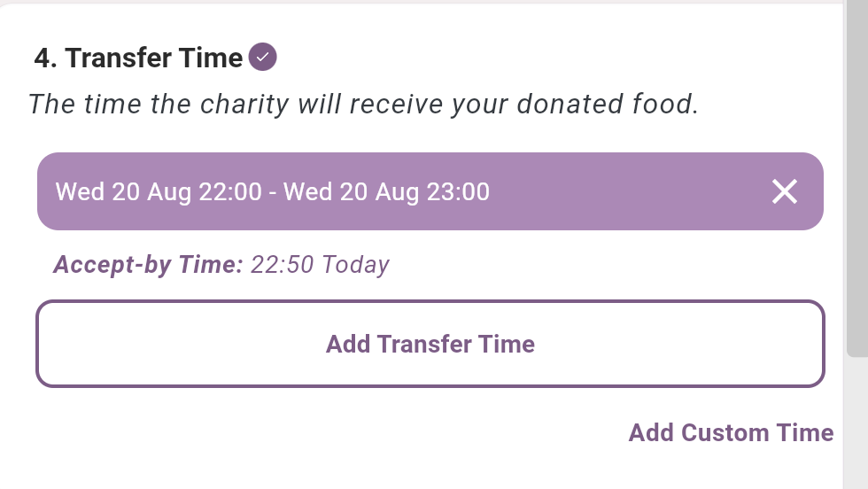This screenshot has height=489, width=868.
Task: Click the section number '4.' in heading
Action: (x=46, y=58)
